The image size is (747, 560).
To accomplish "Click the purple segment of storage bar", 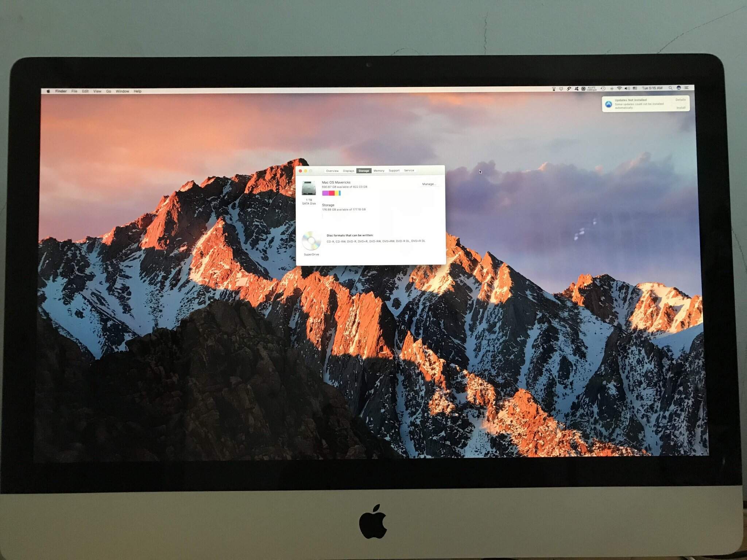I will [325, 193].
